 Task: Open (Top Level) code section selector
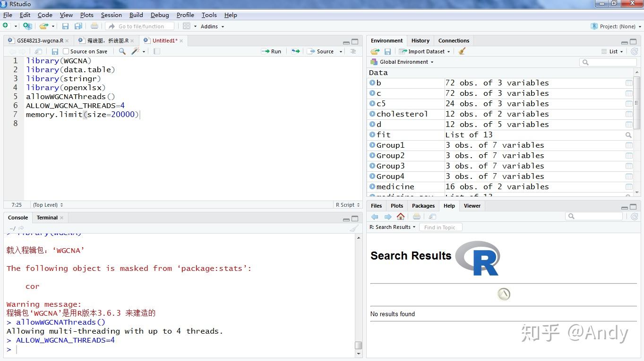[48, 205]
